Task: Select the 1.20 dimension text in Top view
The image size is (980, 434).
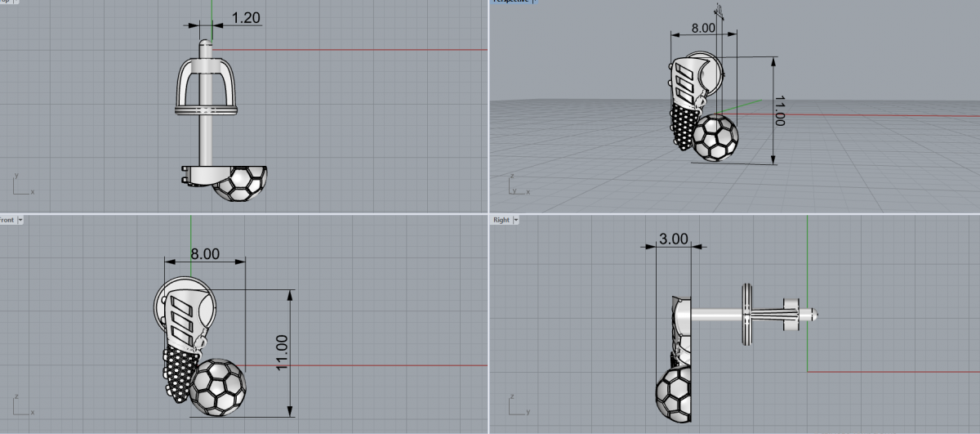Action: pyautogui.click(x=247, y=16)
